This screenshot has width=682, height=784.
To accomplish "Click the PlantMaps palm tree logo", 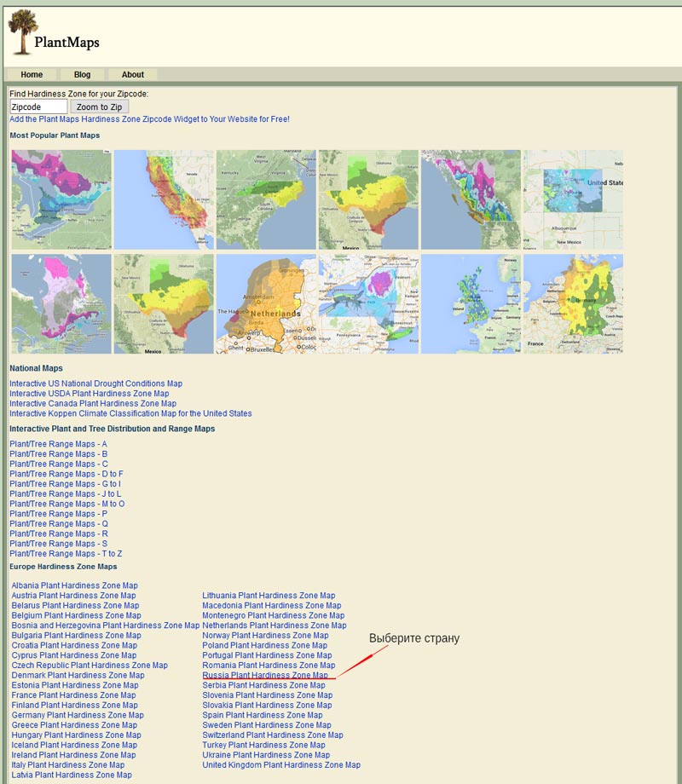I will [24, 33].
